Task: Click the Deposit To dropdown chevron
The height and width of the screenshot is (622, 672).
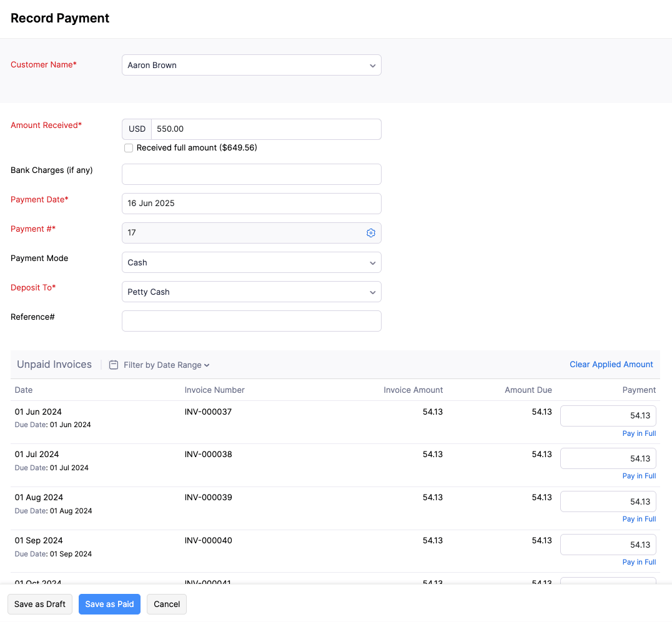Action: (x=373, y=292)
